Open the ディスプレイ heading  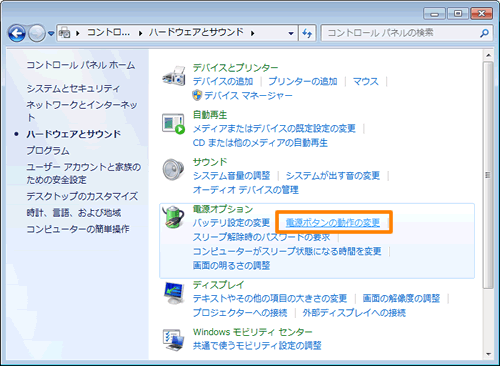(x=218, y=285)
